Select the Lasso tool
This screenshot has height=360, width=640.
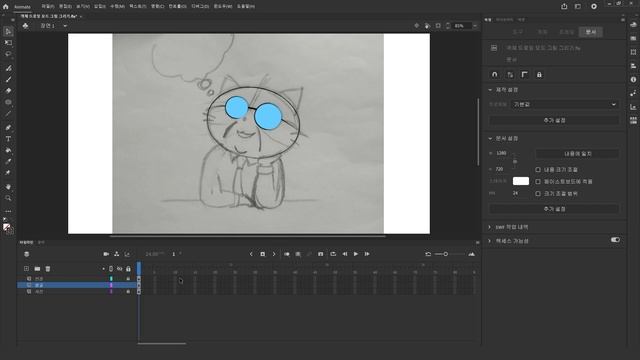(x=8, y=54)
